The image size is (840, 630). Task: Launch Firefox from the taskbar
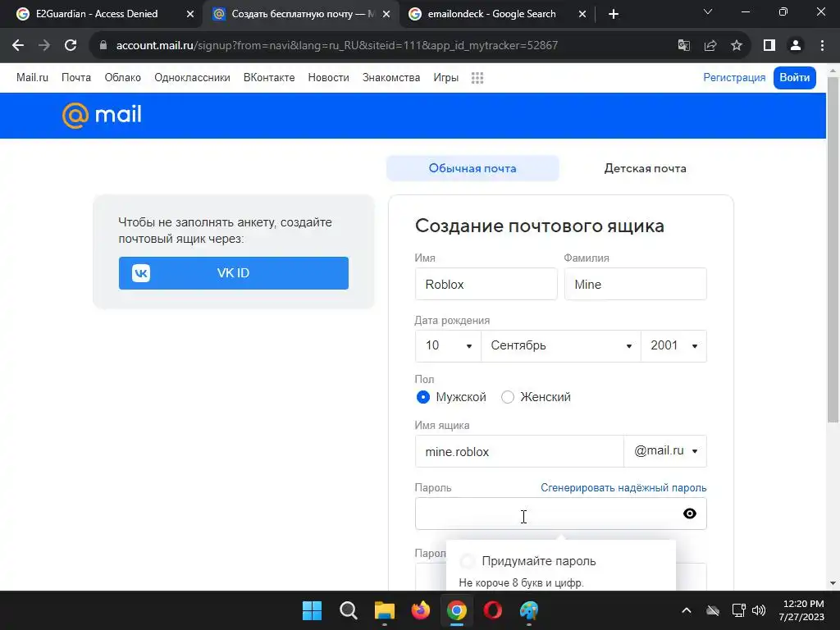pos(421,610)
